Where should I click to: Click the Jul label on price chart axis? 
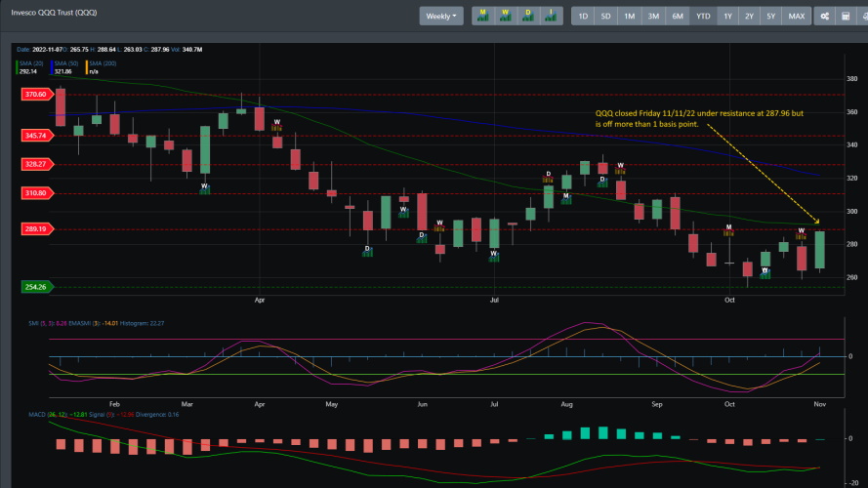[494, 300]
